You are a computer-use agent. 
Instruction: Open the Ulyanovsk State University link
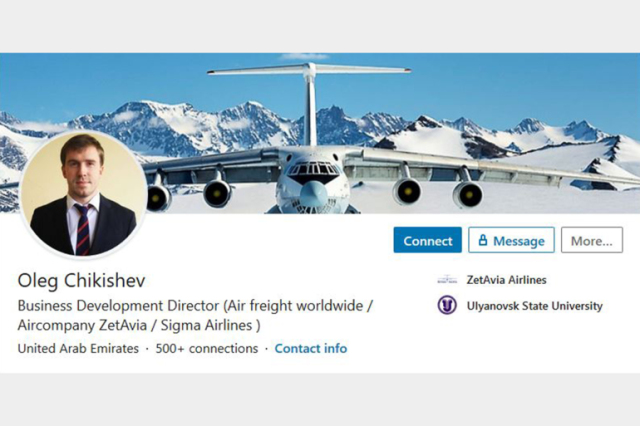tap(535, 306)
